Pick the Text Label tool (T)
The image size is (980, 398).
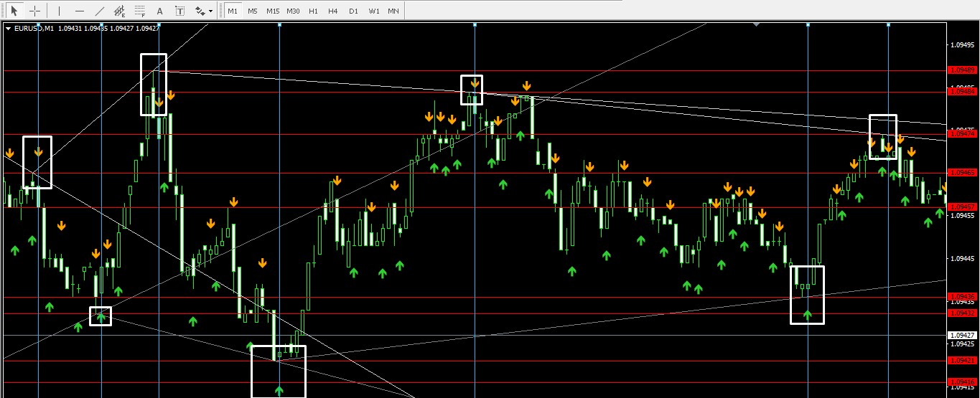[x=179, y=11]
